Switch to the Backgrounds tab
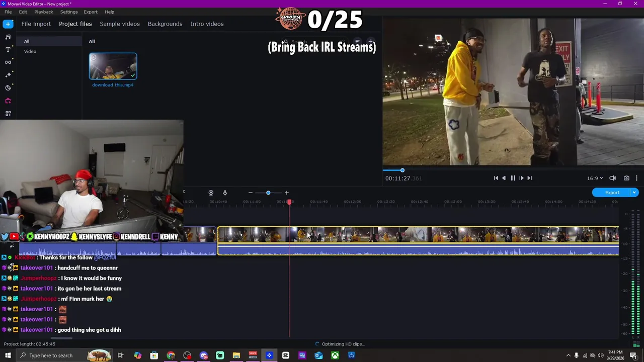 [165, 24]
